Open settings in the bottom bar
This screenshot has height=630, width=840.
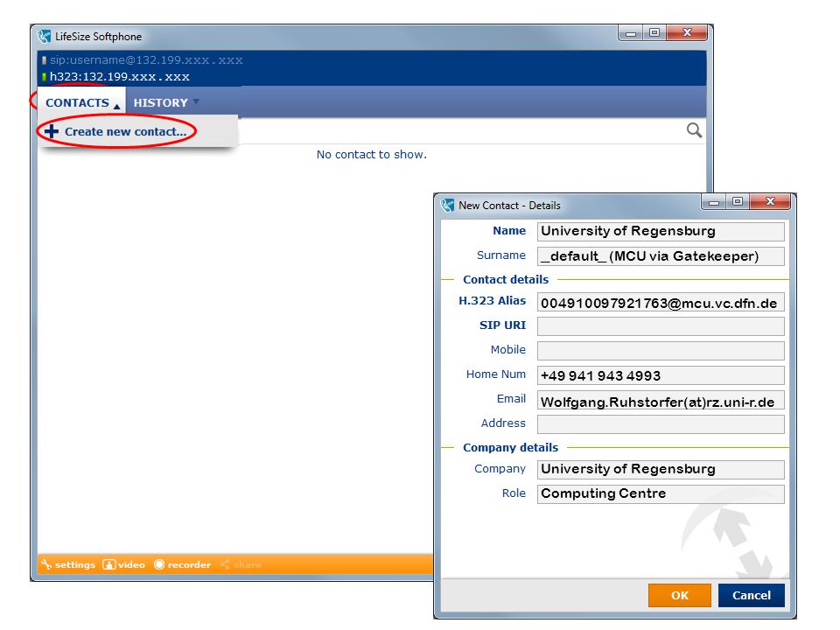tap(68, 564)
